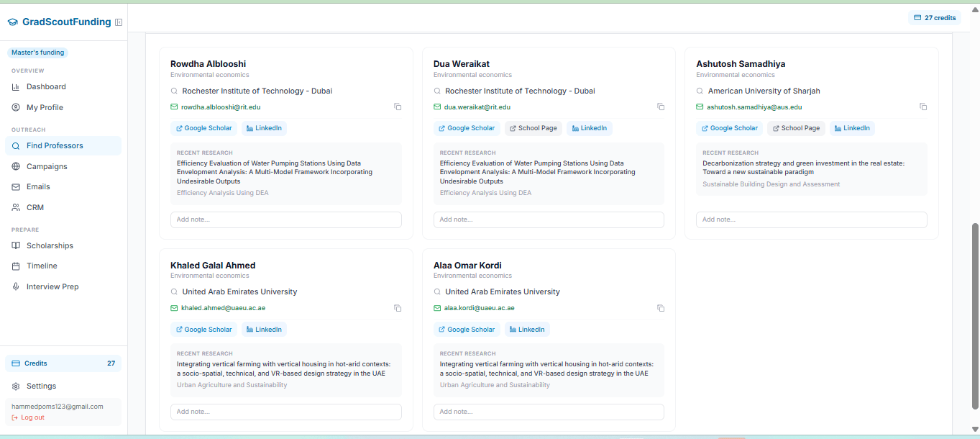Click Master's funding badge
This screenshot has height=439, width=980.
point(38,53)
